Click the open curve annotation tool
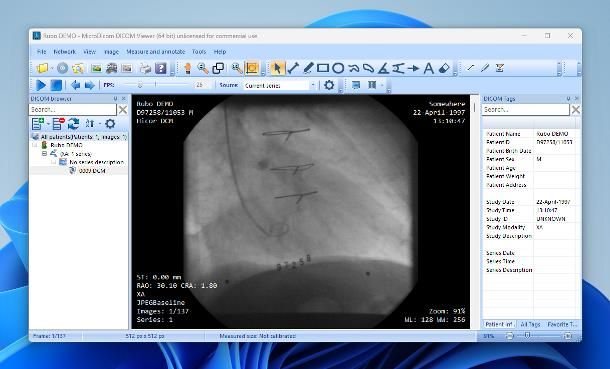This screenshot has width=610, height=369. [353, 68]
